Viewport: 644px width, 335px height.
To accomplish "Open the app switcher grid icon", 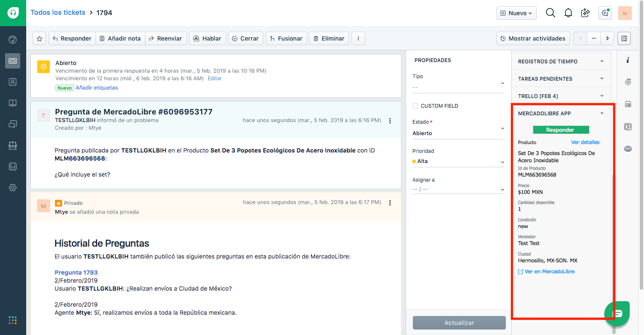I will (13, 320).
